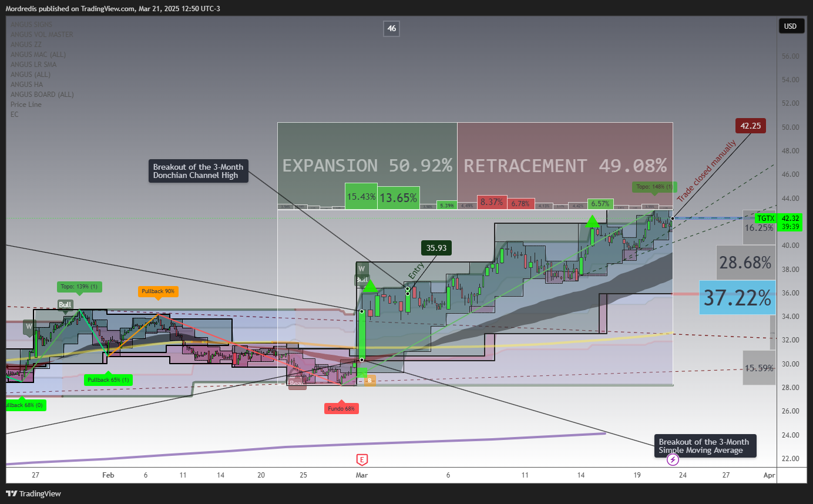813x504 pixels.
Task: Select the ANGUS ZZ indicator legend
Action: [x=25, y=45]
